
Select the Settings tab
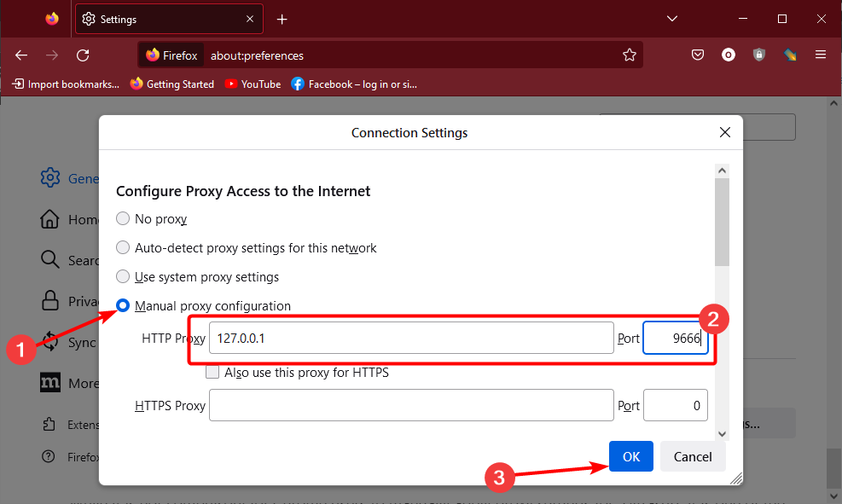169,19
